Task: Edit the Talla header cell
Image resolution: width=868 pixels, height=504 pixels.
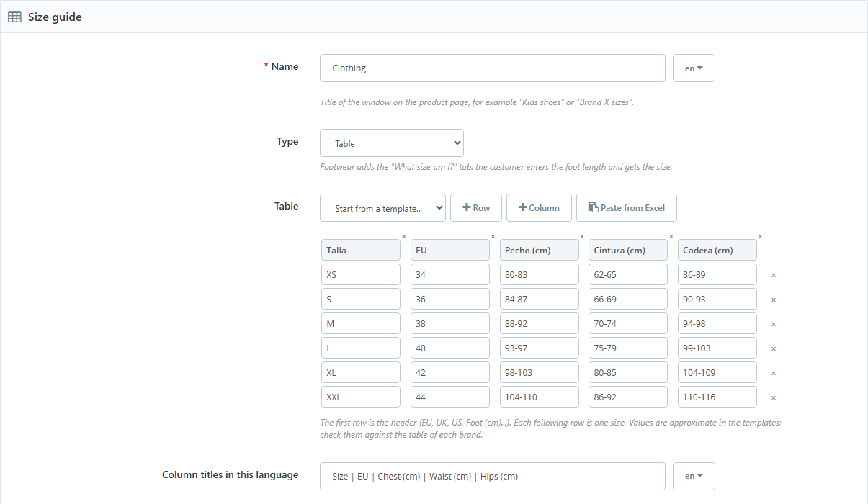Action: click(361, 250)
